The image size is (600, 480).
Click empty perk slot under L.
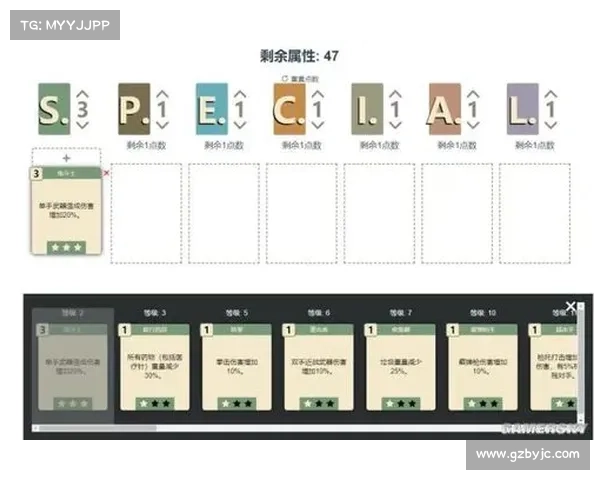pyautogui.click(x=535, y=214)
